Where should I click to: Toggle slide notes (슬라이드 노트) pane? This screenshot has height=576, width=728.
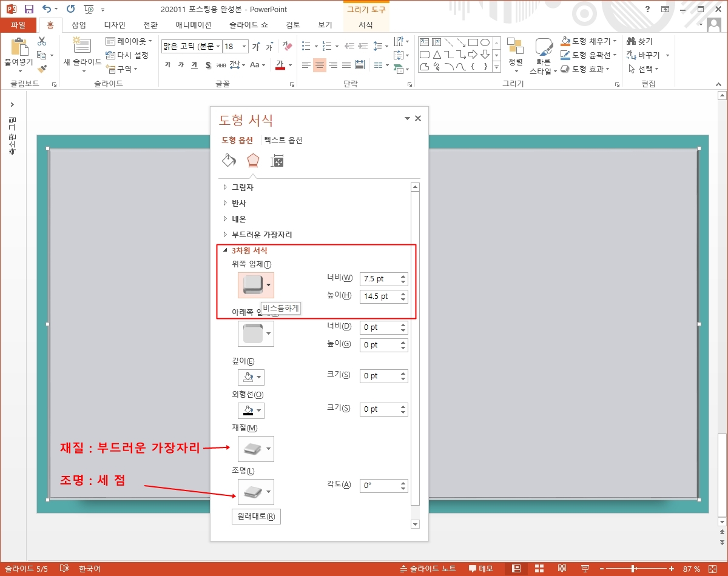pos(428,569)
